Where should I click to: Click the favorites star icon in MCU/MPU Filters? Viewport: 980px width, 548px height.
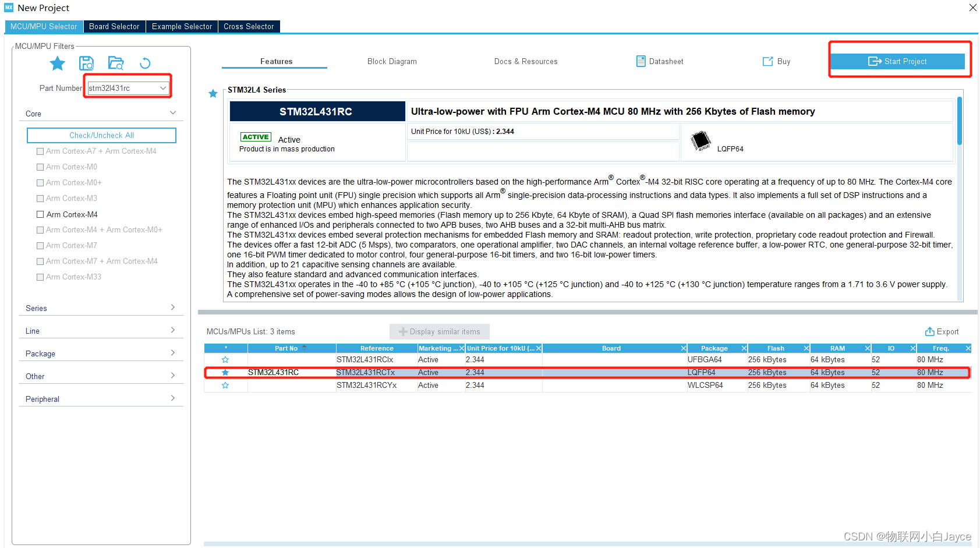pyautogui.click(x=58, y=63)
